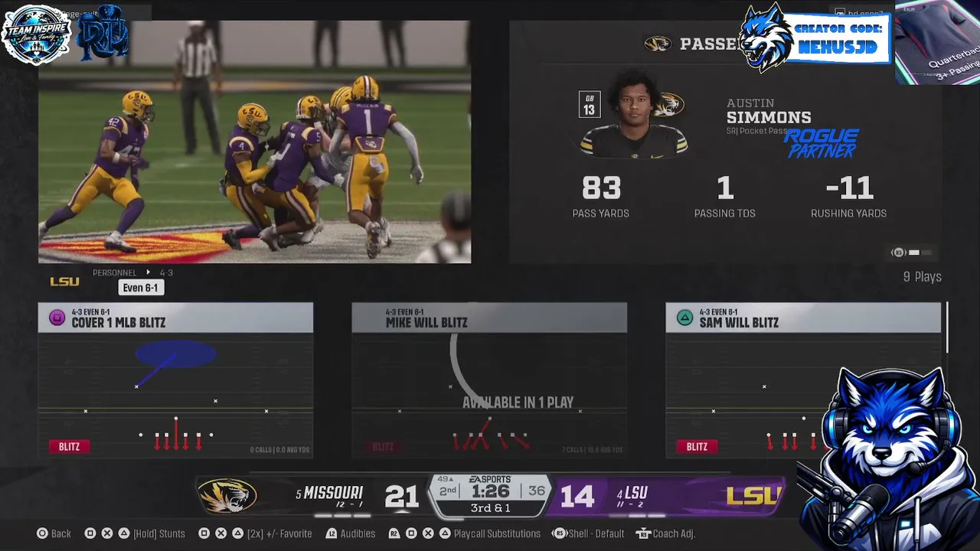This screenshot has height=551, width=980.
Task: Click the circle Back button icon
Action: 42,533
